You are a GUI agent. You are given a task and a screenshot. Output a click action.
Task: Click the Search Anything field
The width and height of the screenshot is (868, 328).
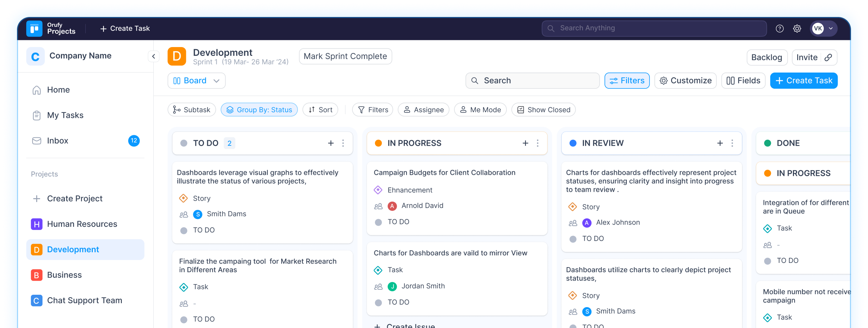654,28
